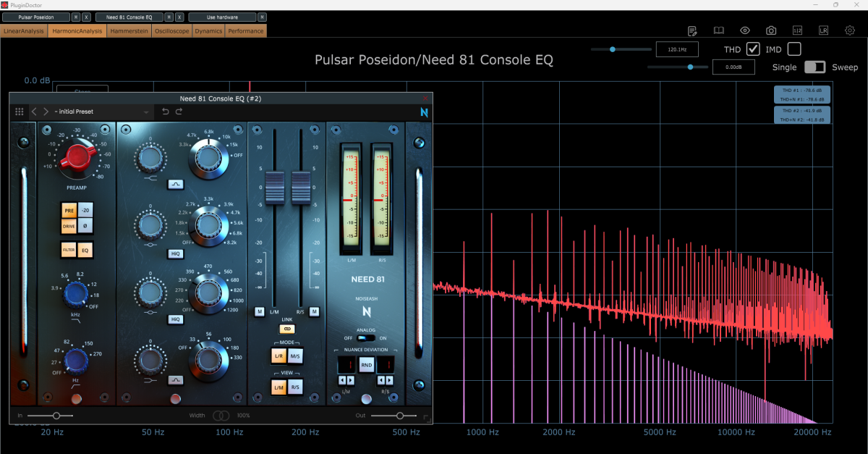Click the Width stereo circles icon
Viewport: 868px width, 454px height.
(221, 416)
